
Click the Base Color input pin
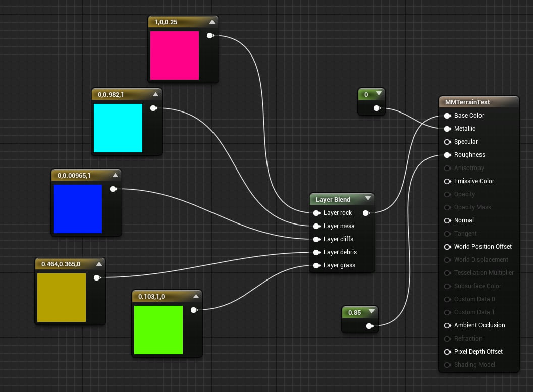[448, 116]
